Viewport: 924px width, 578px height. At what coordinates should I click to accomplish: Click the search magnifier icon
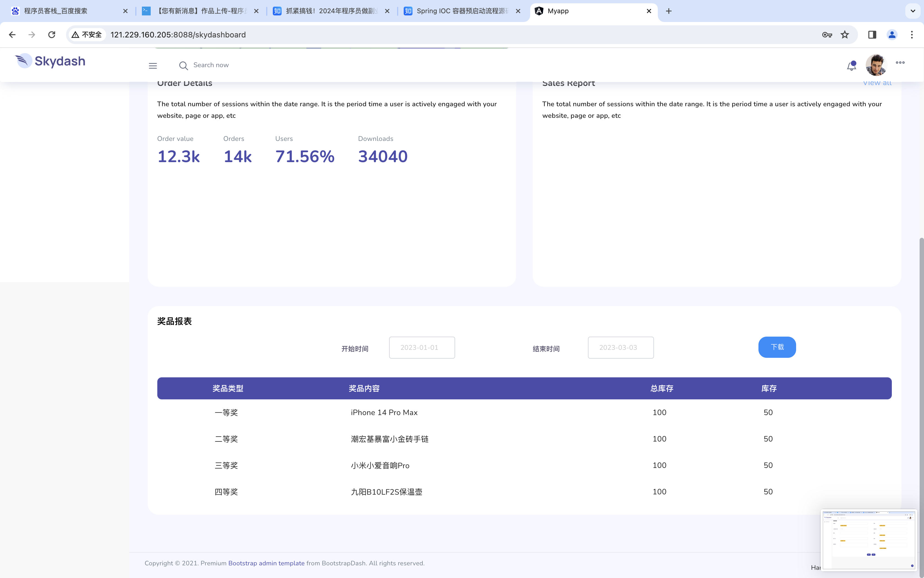[x=183, y=66]
